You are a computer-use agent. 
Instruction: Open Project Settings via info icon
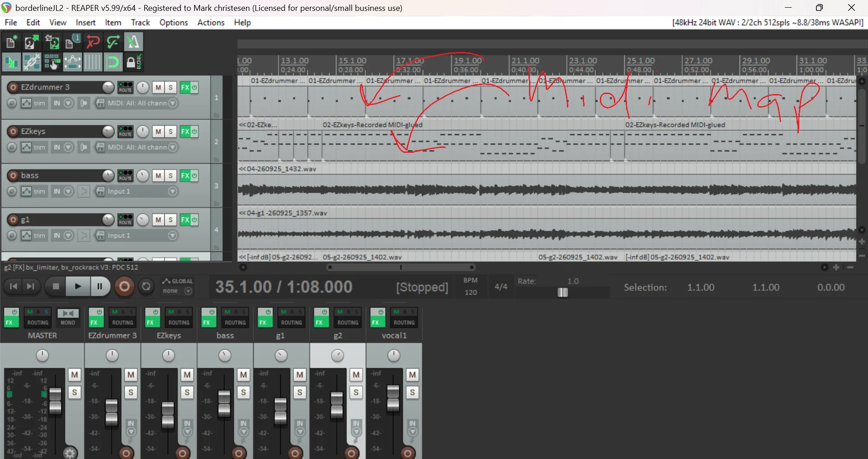[x=72, y=42]
